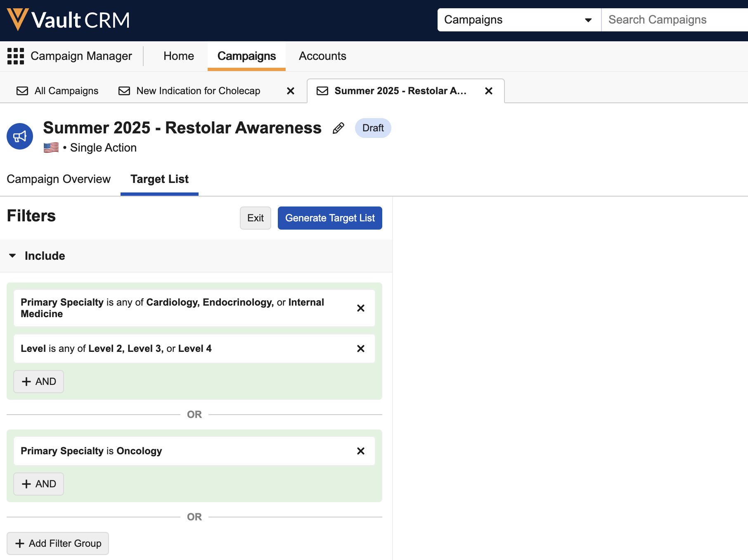The image size is (748, 560).
Task: Add AND condition to the Oncology group
Action: tap(39, 484)
